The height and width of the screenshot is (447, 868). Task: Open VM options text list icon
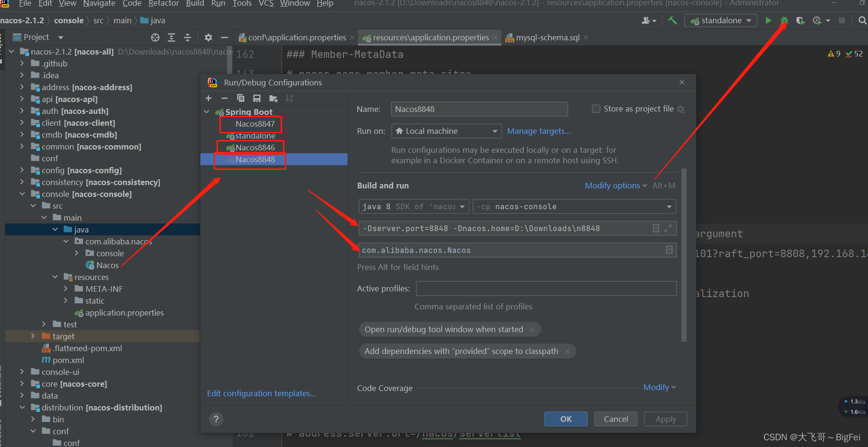(656, 228)
